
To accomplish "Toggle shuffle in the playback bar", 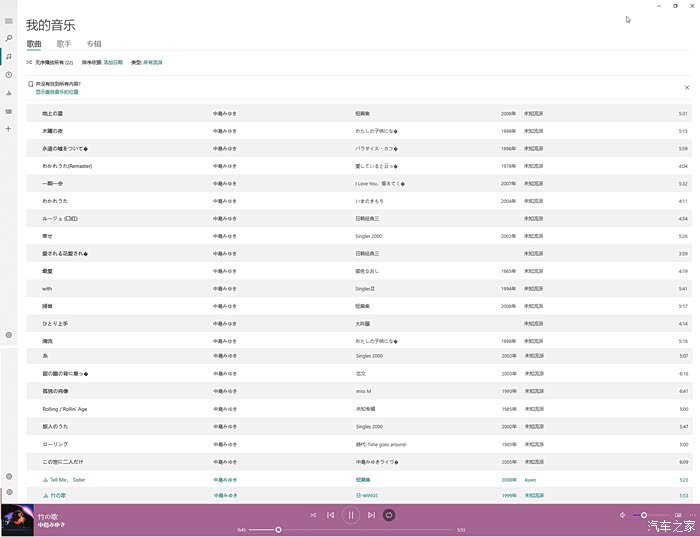I will (313, 515).
